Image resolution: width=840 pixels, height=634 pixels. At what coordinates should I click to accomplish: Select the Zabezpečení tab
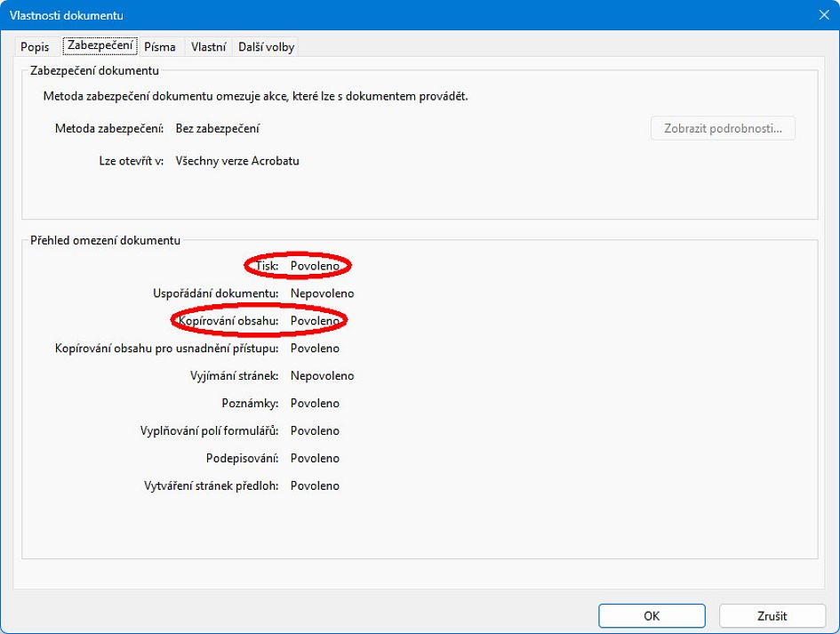(100, 45)
